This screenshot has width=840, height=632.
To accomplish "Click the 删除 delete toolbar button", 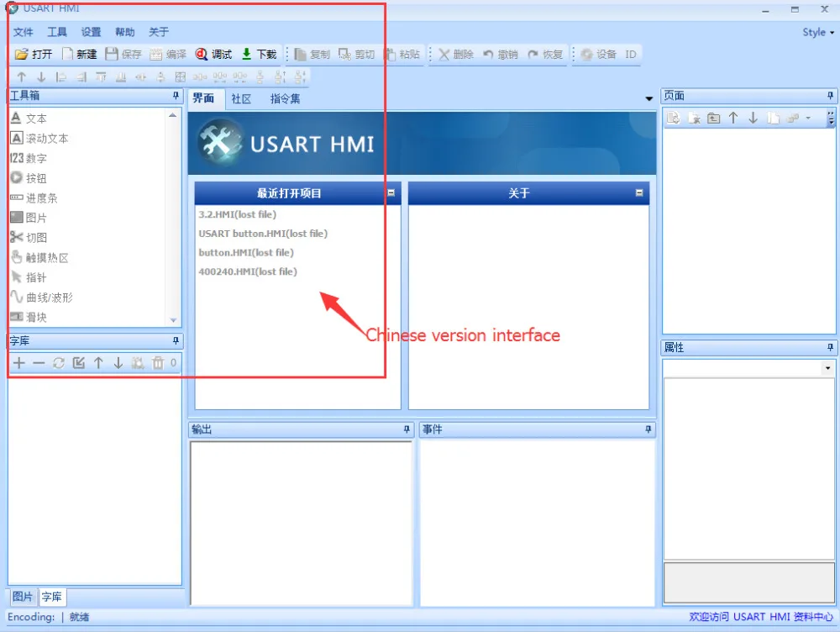I will tap(456, 54).
